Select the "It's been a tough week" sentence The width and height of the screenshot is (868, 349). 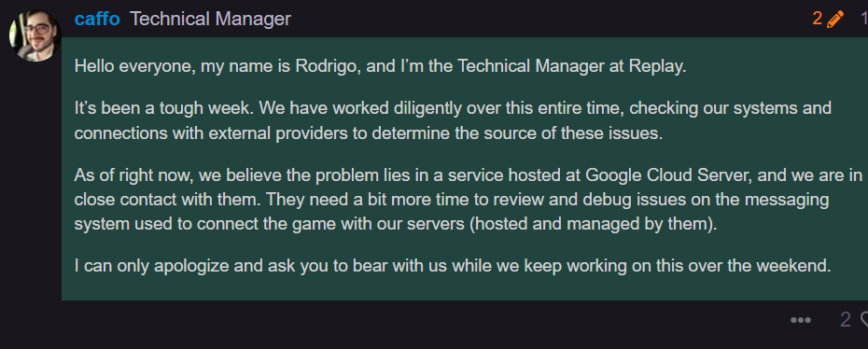click(x=164, y=108)
